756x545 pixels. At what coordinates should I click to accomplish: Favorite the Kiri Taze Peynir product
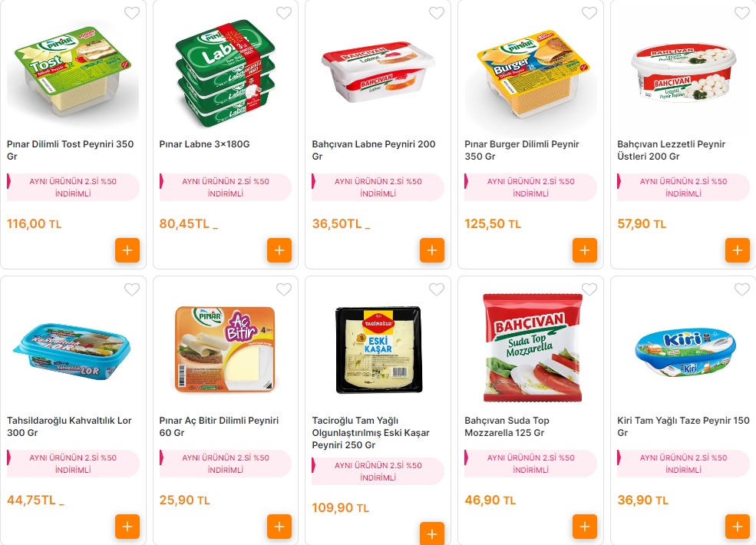tap(741, 289)
